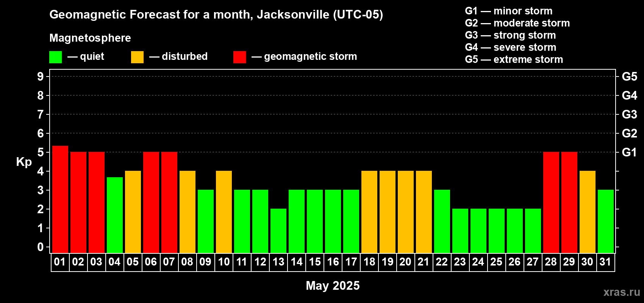Click 'G3 — strong storm' legend line

pyautogui.click(x=510, y=35)
